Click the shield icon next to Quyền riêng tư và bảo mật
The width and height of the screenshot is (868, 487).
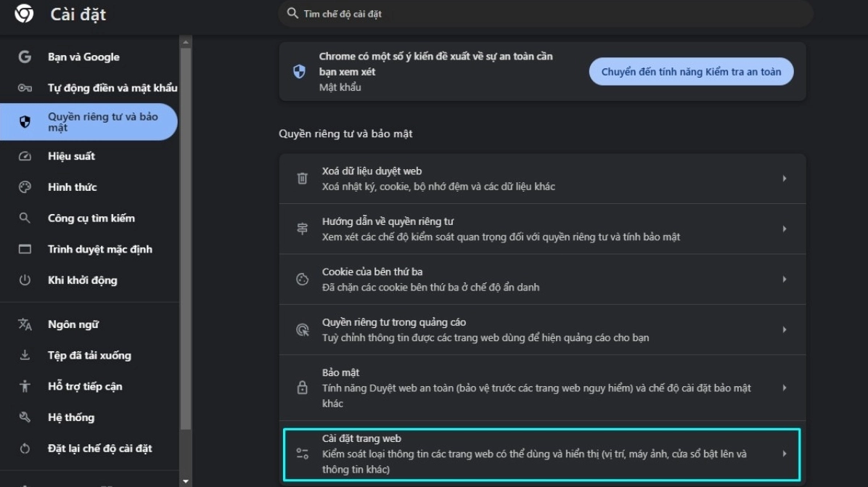24,120
